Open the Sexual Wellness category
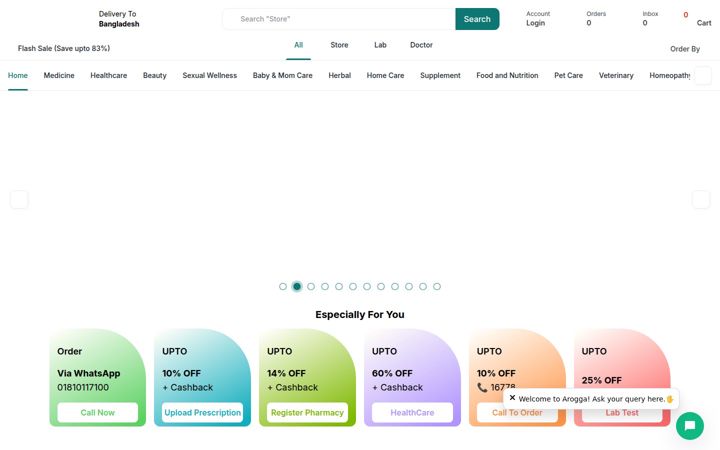The height and width of the screenshot is (450, 720). click(210, 75)
